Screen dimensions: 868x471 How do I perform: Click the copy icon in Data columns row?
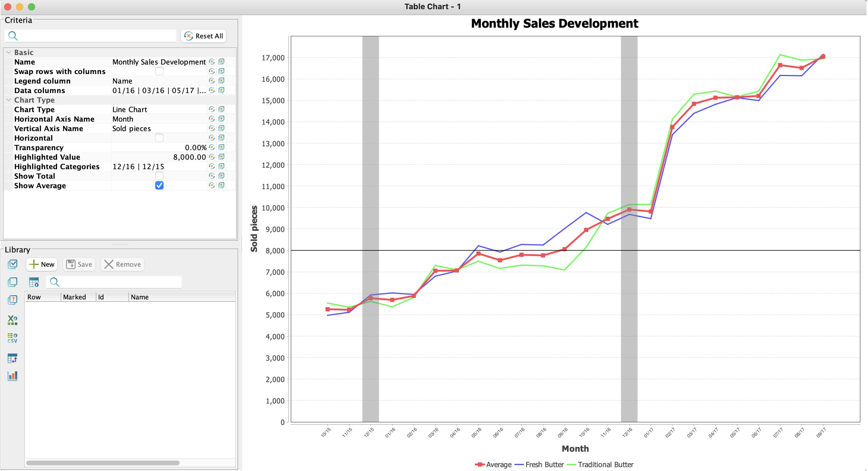click(221, 90)
